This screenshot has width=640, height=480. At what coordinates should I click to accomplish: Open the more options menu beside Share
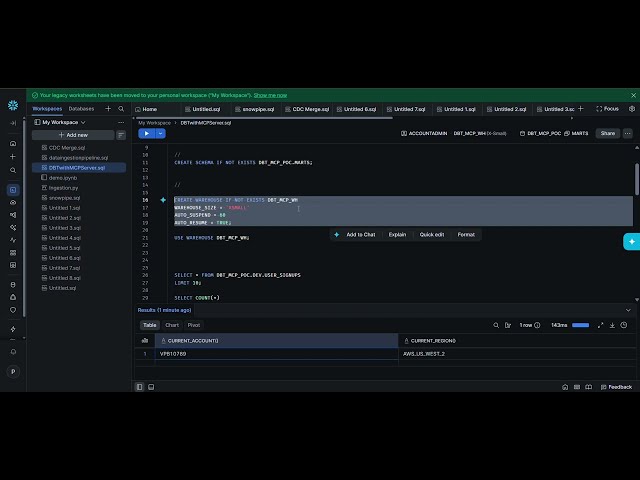628,133
